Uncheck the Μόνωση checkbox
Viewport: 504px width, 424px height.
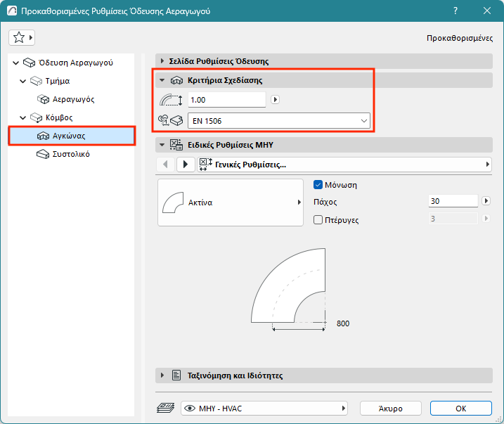click(318, 185)
